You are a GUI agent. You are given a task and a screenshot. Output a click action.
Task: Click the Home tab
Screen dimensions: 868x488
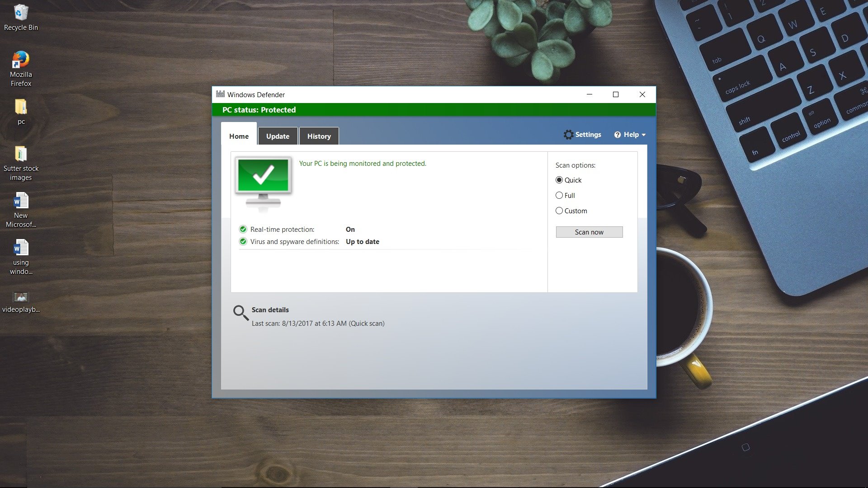[x=238, y=136]
